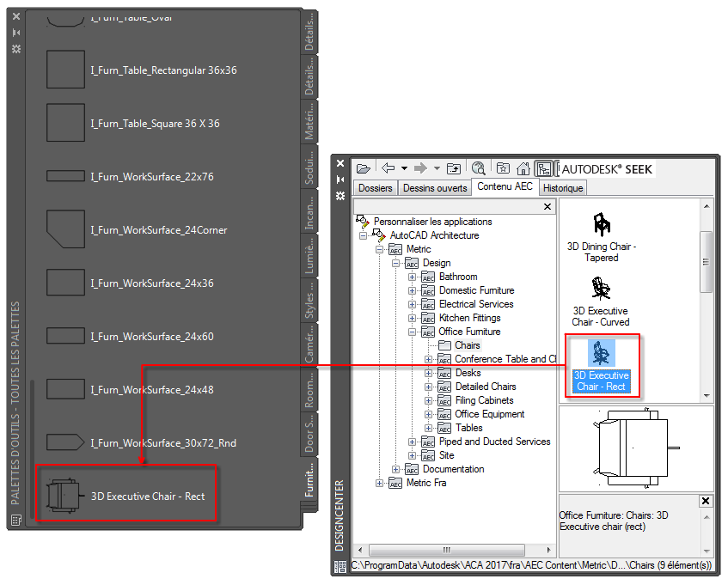Open DesignCenter properties menu icon
This screenshot has width=728, height=585.
pyautogui.click(x=340, y=196)
